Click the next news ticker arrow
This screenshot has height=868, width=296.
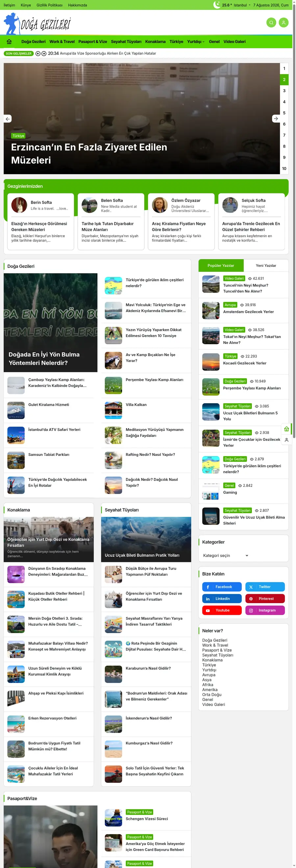point(44,54)
